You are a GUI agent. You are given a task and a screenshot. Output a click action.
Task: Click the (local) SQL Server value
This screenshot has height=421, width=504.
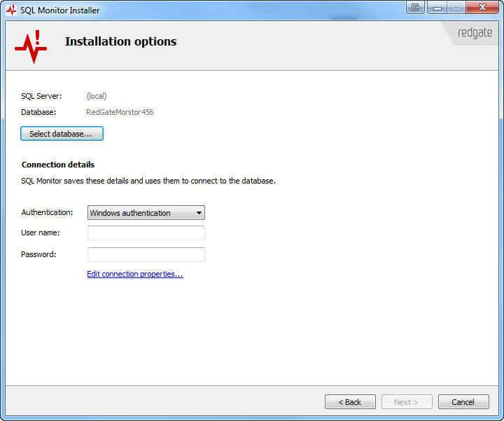tap(97, 96)
